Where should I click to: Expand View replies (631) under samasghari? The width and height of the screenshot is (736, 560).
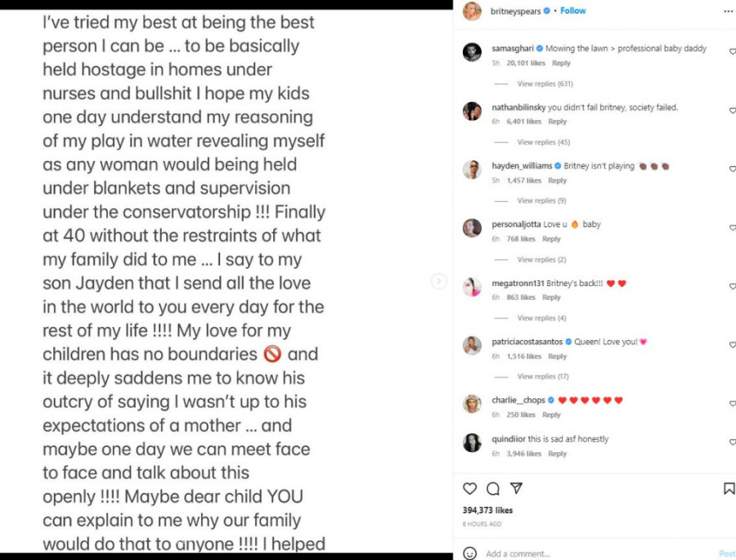545,84
